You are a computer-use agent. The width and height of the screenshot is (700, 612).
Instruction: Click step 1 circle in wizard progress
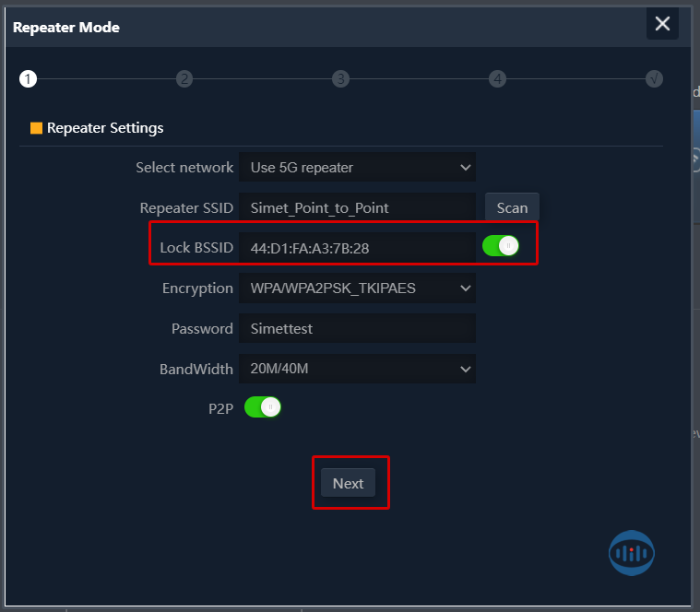28,79
